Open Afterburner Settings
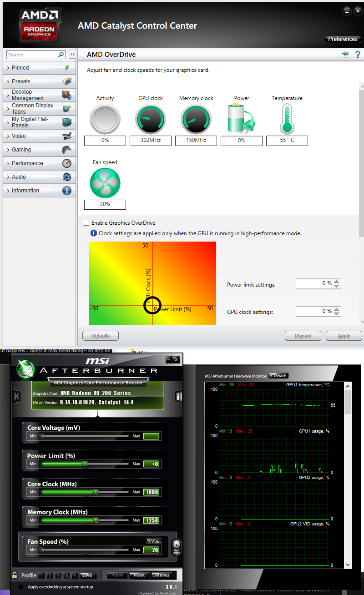 tap(161, 575)
